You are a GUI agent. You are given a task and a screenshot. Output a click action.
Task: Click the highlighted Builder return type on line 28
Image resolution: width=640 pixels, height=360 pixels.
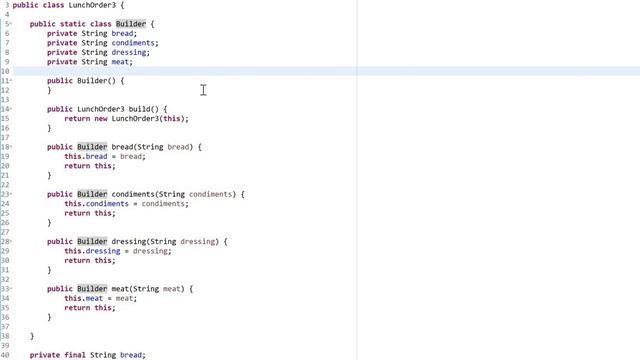point(92,242)
